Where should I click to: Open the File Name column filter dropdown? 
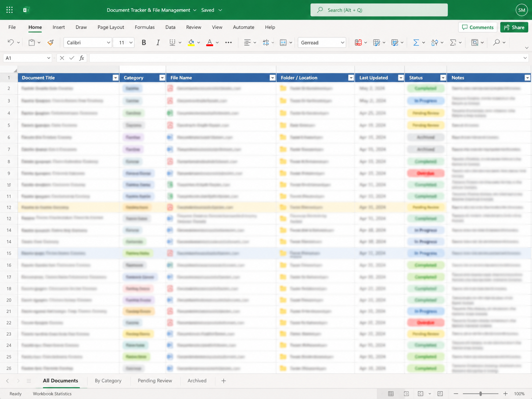[272, 78]
